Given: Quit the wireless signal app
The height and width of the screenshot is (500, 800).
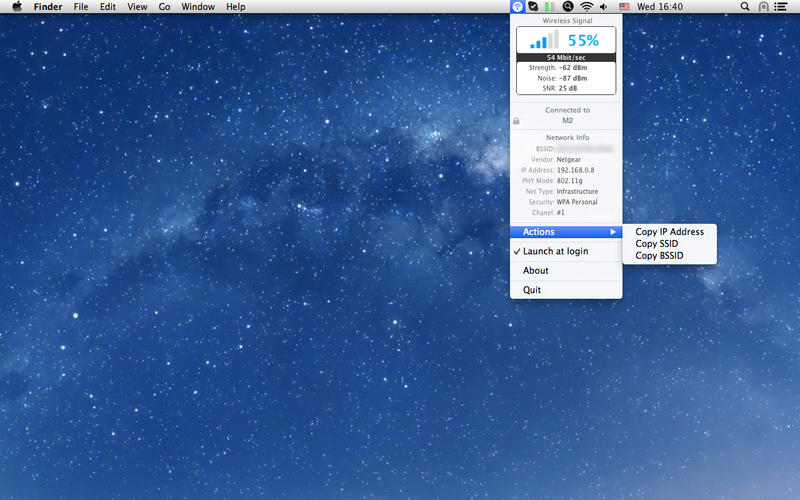Looking at the screenshot, I should (532, 290).
